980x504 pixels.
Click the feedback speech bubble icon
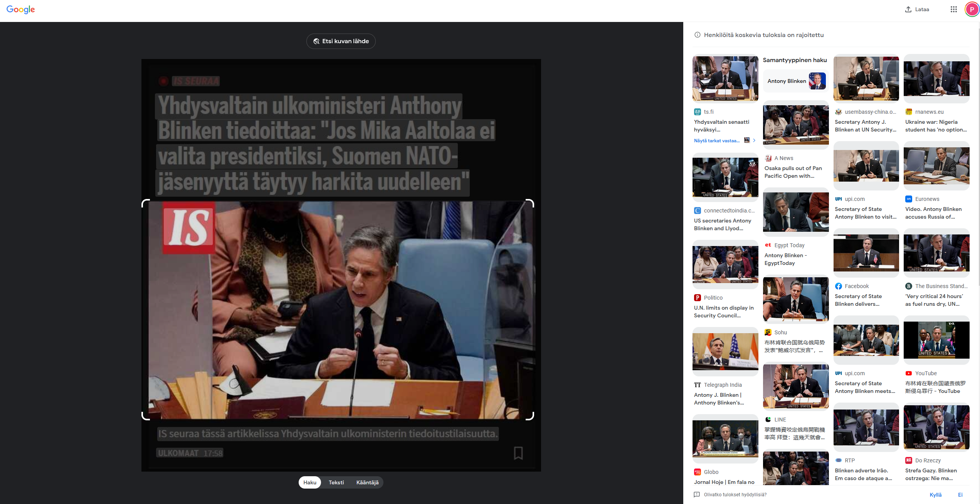[697, 495]
